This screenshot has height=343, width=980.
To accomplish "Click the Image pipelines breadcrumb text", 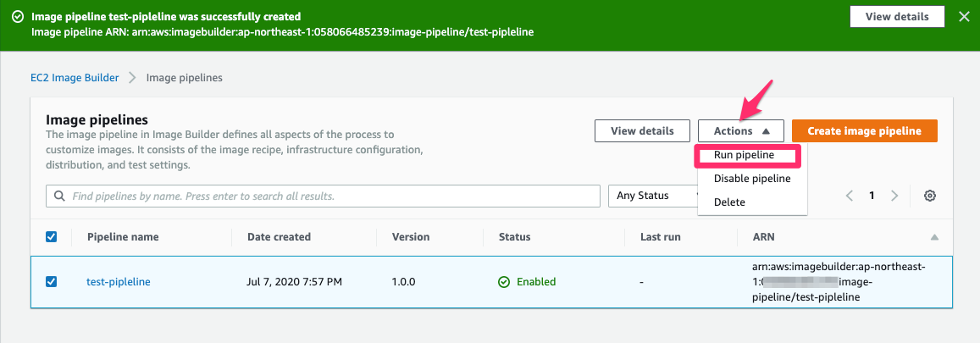I will coord(185,78).
